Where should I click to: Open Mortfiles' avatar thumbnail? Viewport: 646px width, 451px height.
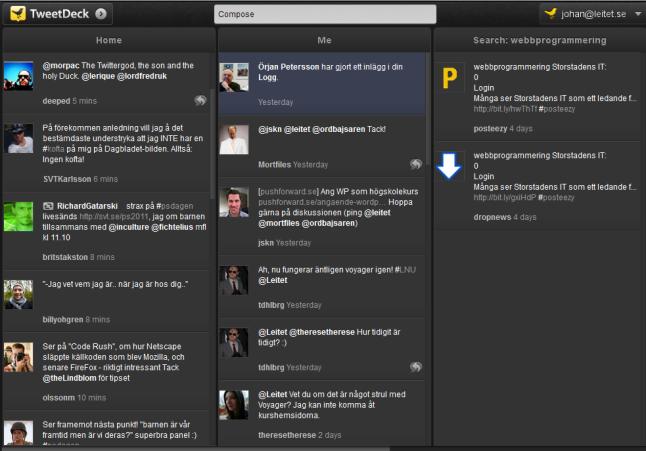(x=234, y=140)
